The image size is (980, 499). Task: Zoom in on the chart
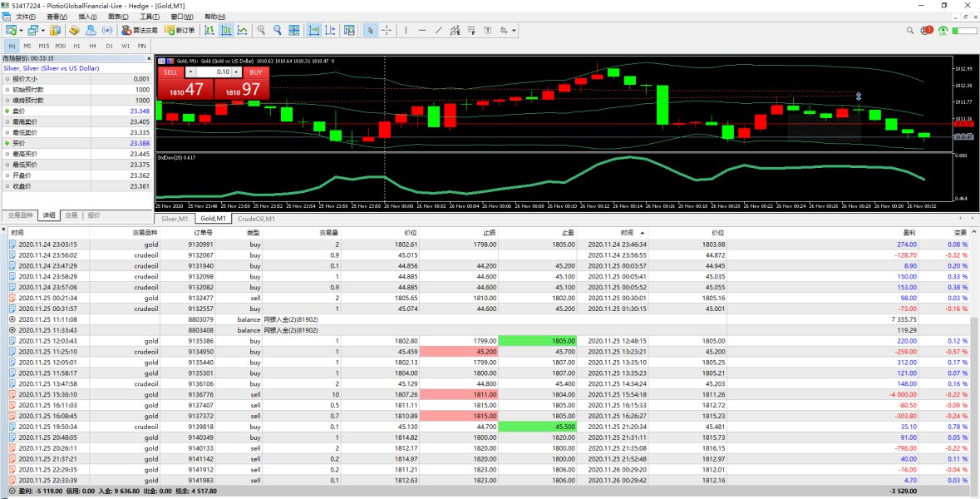[261, 30]
